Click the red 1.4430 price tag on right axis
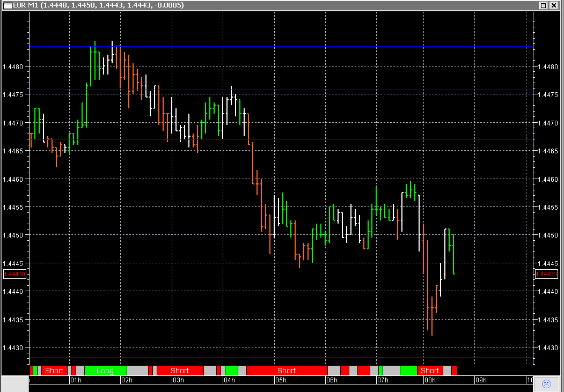564x392 pixels. 547,274
